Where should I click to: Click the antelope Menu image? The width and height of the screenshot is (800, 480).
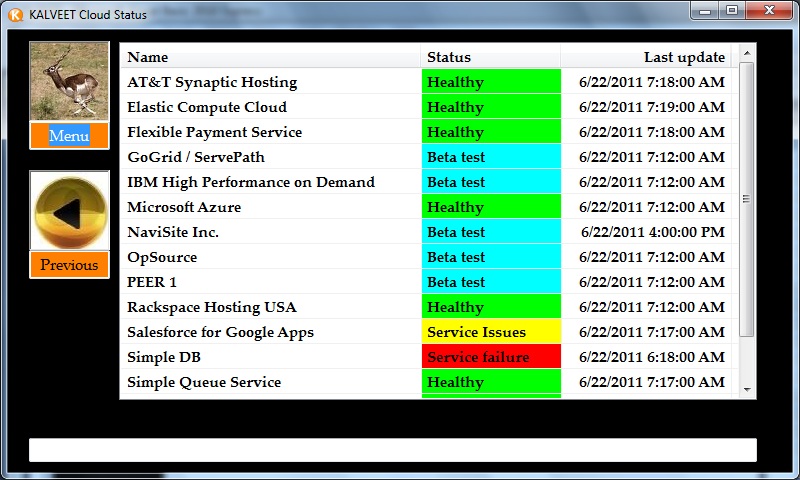click(69, 82)
